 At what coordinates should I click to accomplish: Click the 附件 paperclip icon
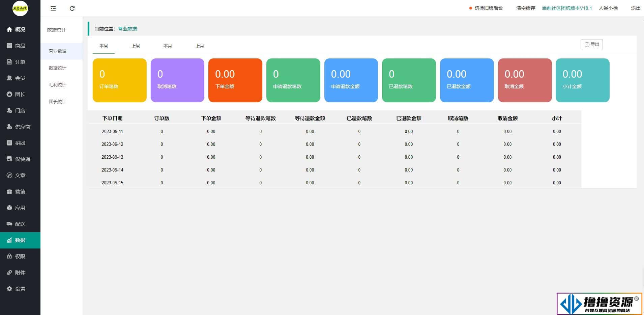point(9,272)
